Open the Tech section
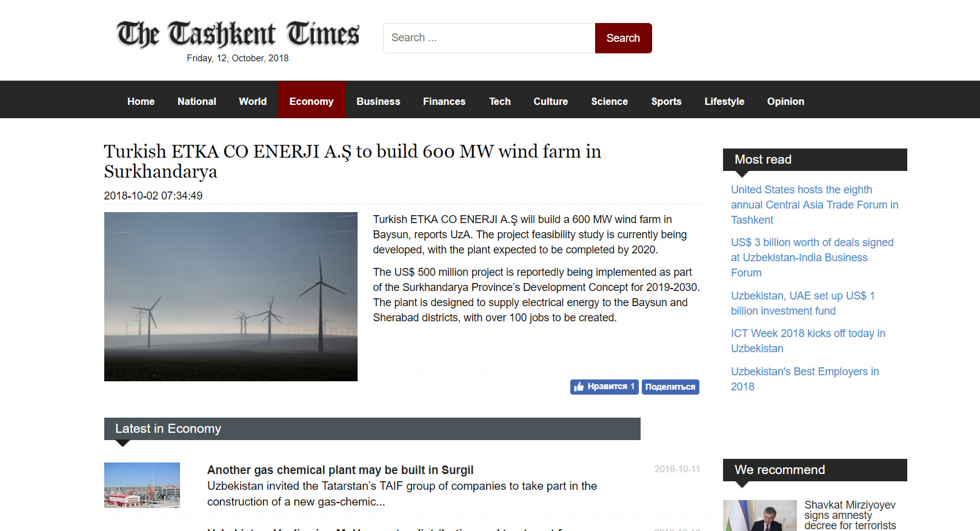This screenshot has width=980, height=531. pos(499,101)
